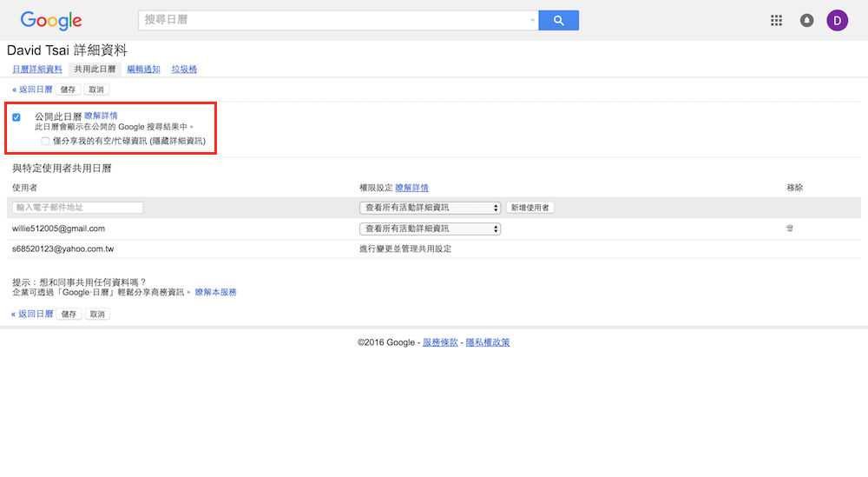Viewport: 868px width, 477px height.
Task: Click the 瞭解本服務 link
Action: click(215, 292)
